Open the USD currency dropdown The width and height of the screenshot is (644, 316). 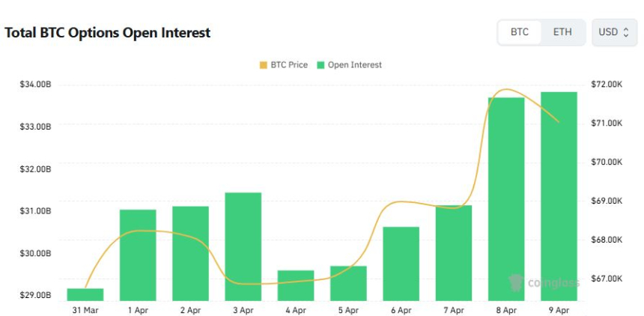614,32
